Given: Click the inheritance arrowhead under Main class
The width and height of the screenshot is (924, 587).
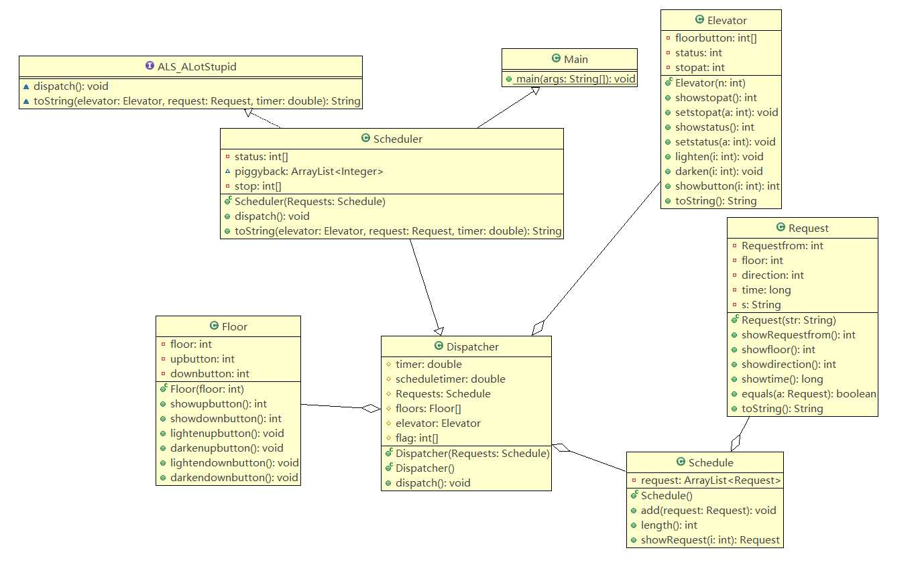Looking at the screenshot, I should [x=534, y=90].
